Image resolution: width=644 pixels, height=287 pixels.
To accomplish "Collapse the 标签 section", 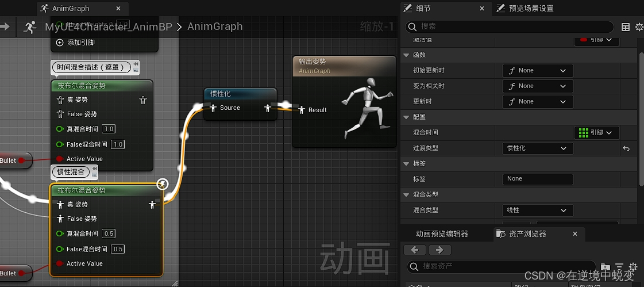I will (406, 164).
